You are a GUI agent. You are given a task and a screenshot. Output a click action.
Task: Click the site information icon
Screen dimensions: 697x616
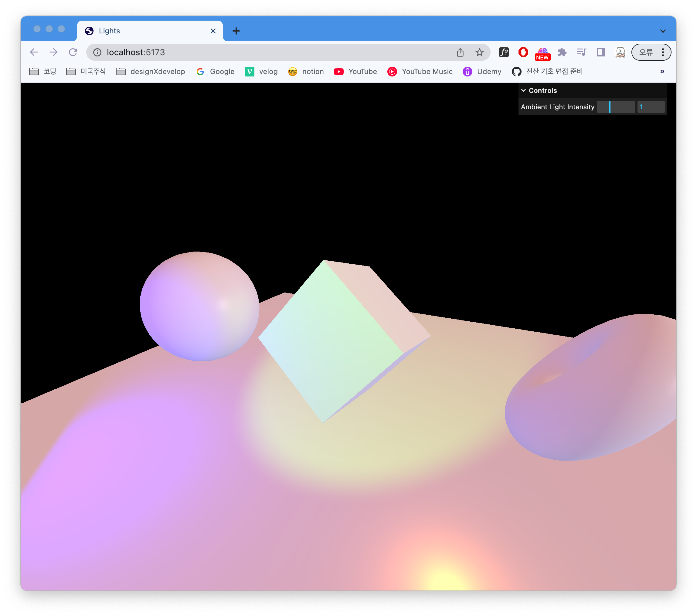coord(97,52)
